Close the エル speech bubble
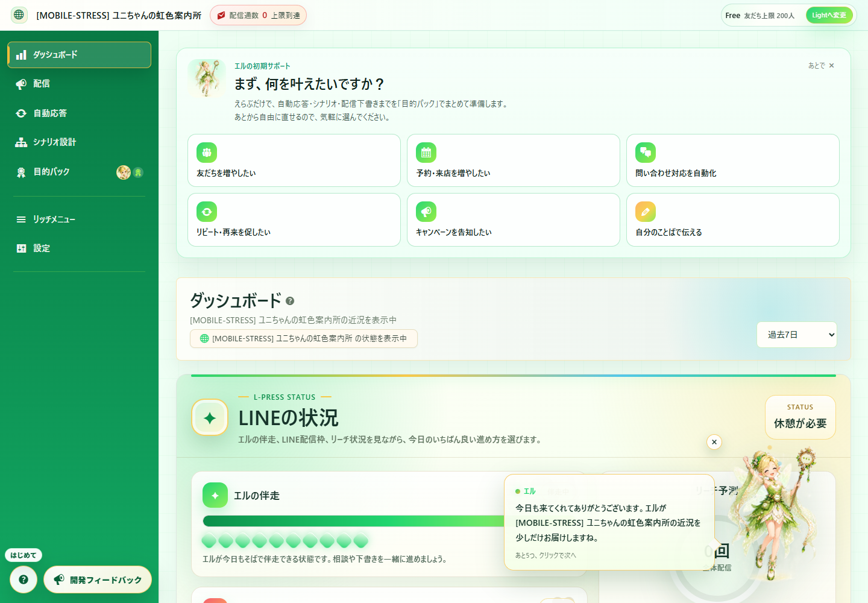The width and height of the screenshot is (868, 603). (714, 442)
